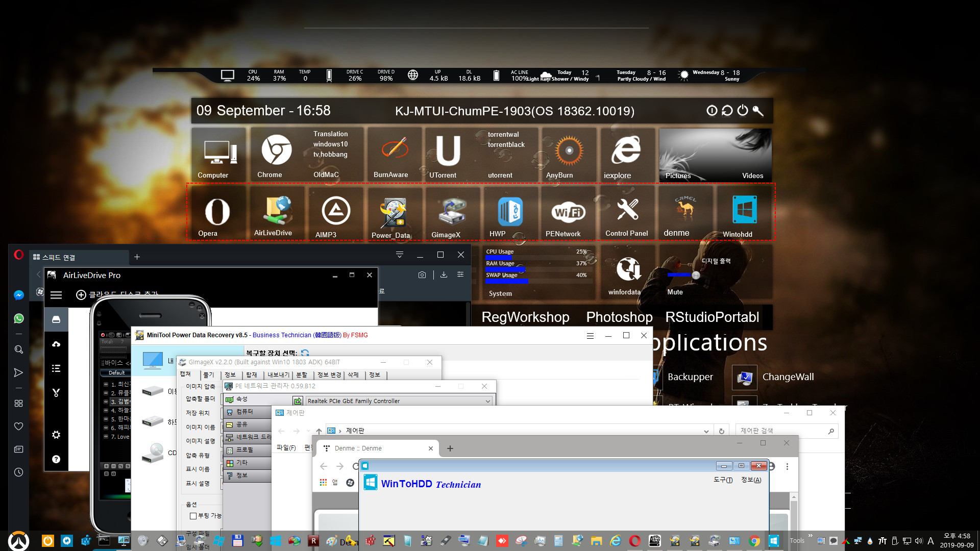Launch HWP from the launcher
This screenshot has width=980, height=551.
click(510, 213)
